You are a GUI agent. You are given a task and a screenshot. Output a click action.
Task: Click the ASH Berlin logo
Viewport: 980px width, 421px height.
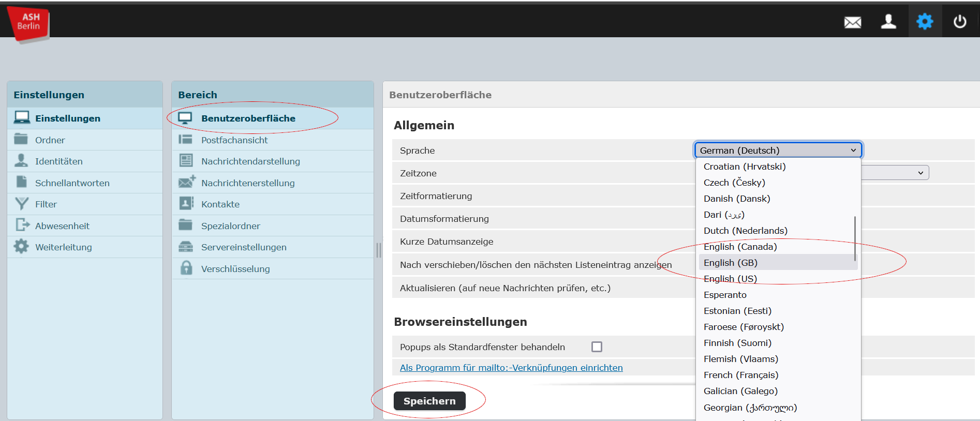point(28,24)
